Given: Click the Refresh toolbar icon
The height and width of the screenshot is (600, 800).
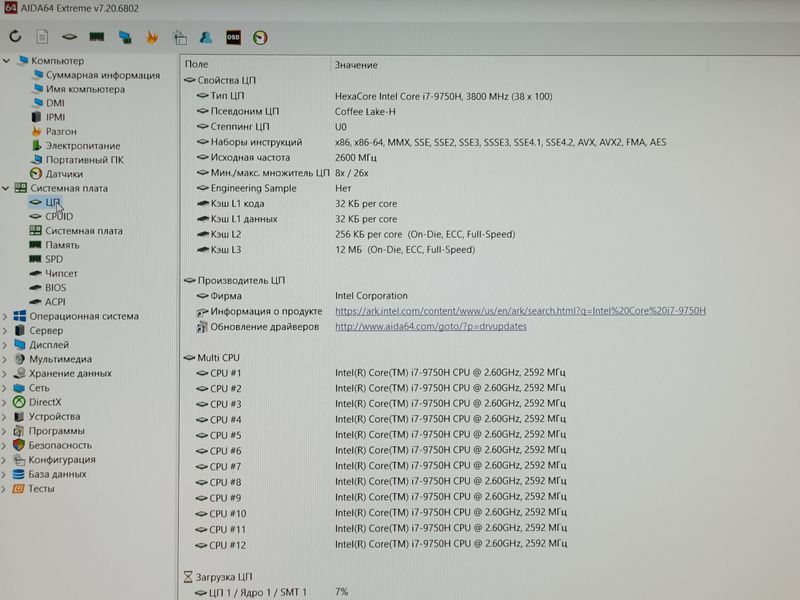Looking at the screenshot, I should pyautogui.click(x=15, y=36).
